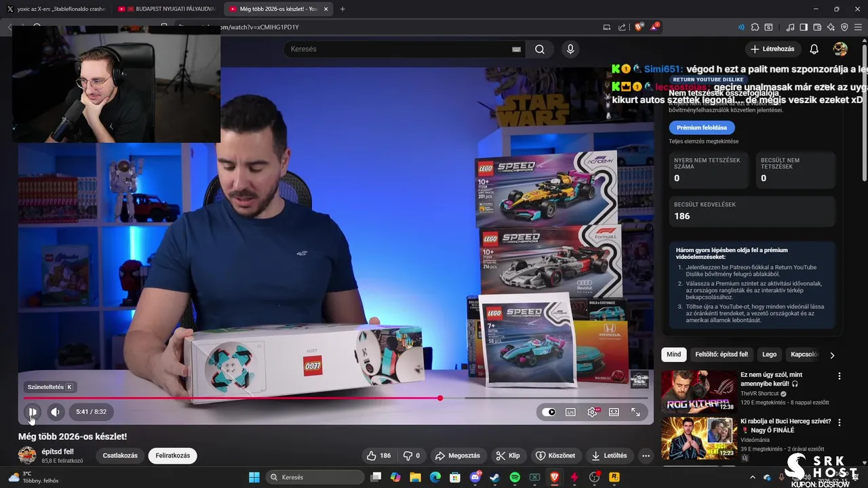This screenshot has height=488, width=868.
Task: Toggle the browser sidebar panel
Action: click(804, 27)
